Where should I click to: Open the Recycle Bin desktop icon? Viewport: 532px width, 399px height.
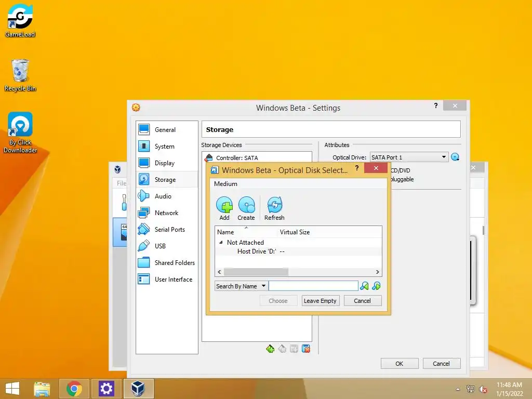(20, 75)
